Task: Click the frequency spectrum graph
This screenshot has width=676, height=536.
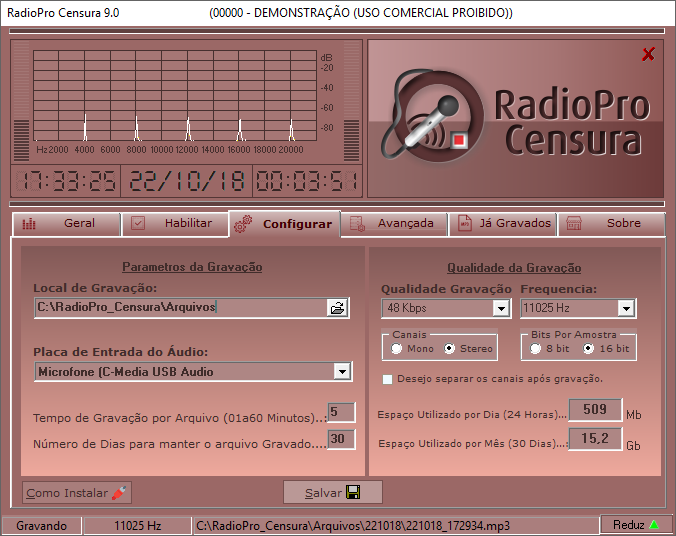Action: 175,95
